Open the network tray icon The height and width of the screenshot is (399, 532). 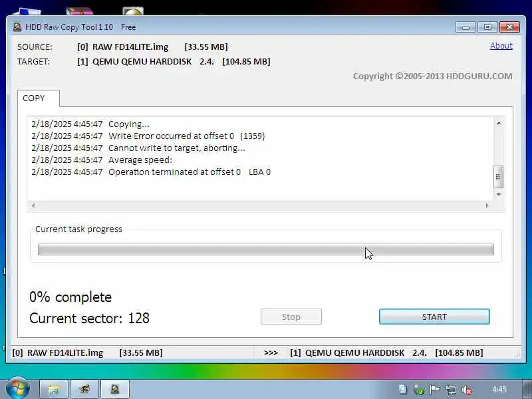click(451, 390)
